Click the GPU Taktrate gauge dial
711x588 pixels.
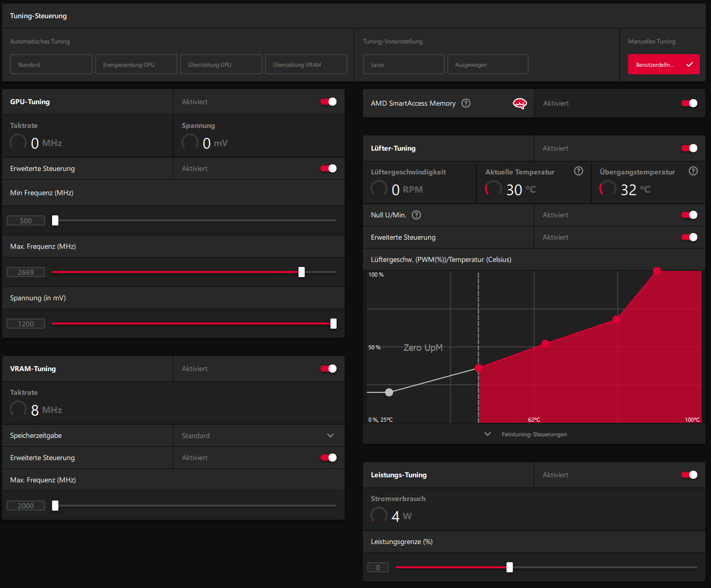pos(19,142)
